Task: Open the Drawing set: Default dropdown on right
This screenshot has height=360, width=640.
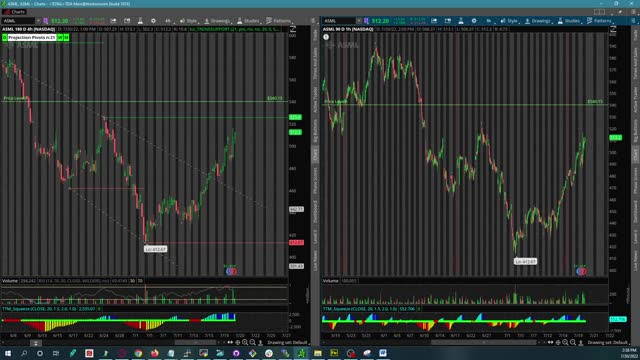Action: [x=608, y=342]
